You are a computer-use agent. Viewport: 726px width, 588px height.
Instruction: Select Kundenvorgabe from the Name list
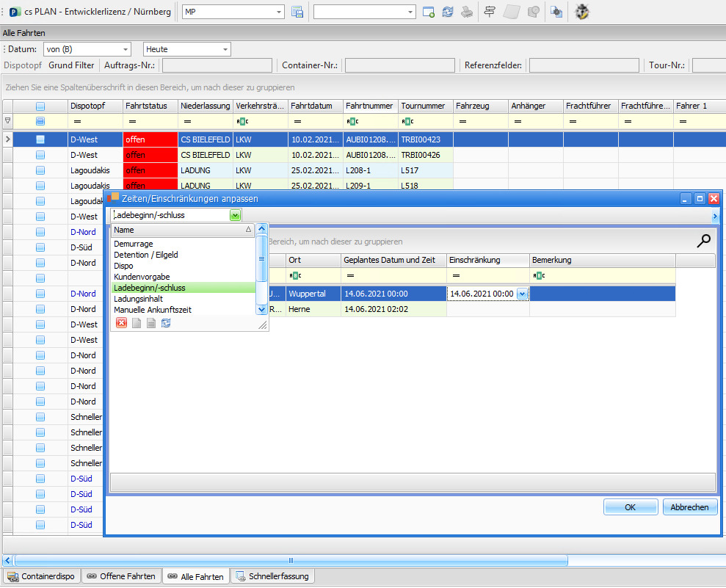(x=142, y=277)
